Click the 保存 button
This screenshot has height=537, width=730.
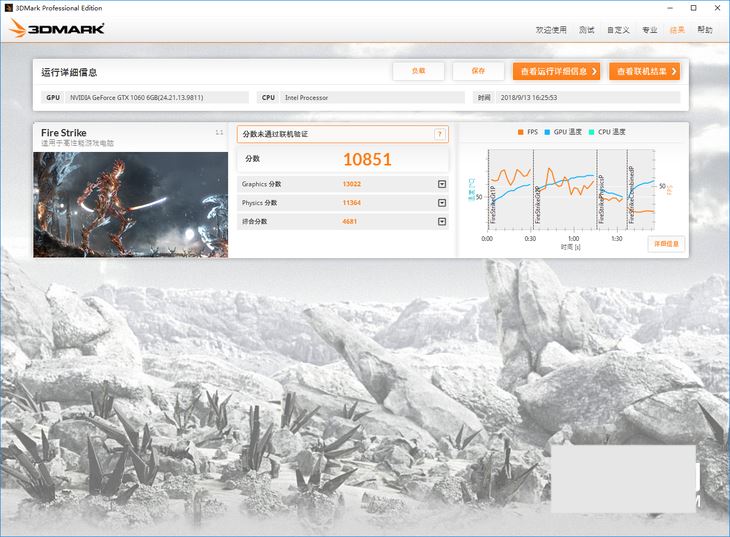[x=478, y=71]
